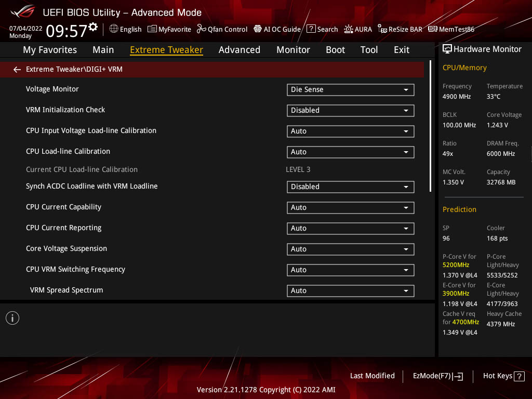Screen dimensions: 532x399
Task: Select VRM Initialization Check label
Action: [65, 110]
